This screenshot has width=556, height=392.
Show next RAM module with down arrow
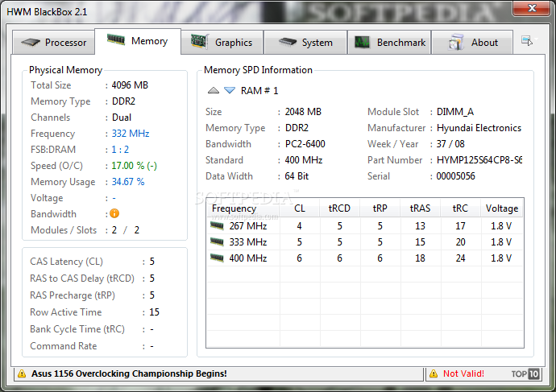[x=230, y=90]
